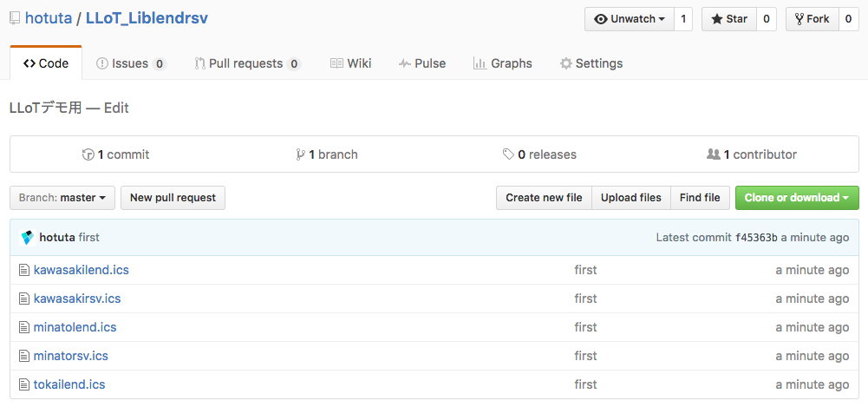The height and width of the screenshot is (407, 868).
Task: Click the 'first' commit message for tokailend.ics
Action: coord(585,384)
